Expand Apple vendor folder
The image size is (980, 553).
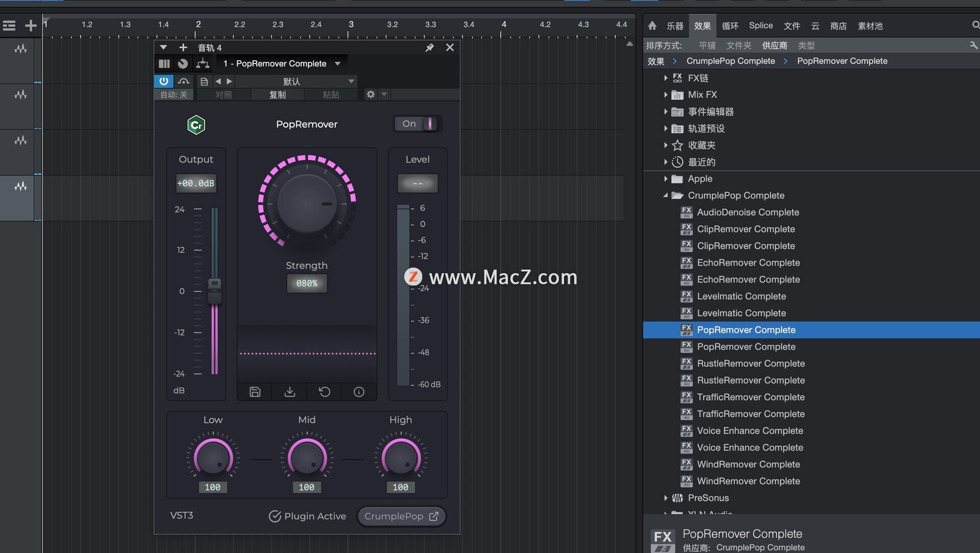pos(666,179)
